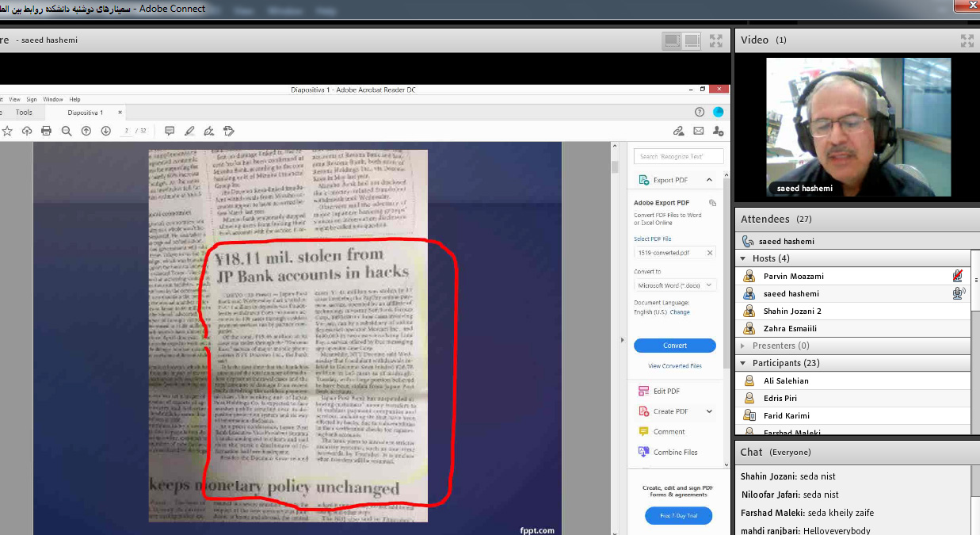
Task: Open Acrobat help question mark icon
Action: click(700, 112)
